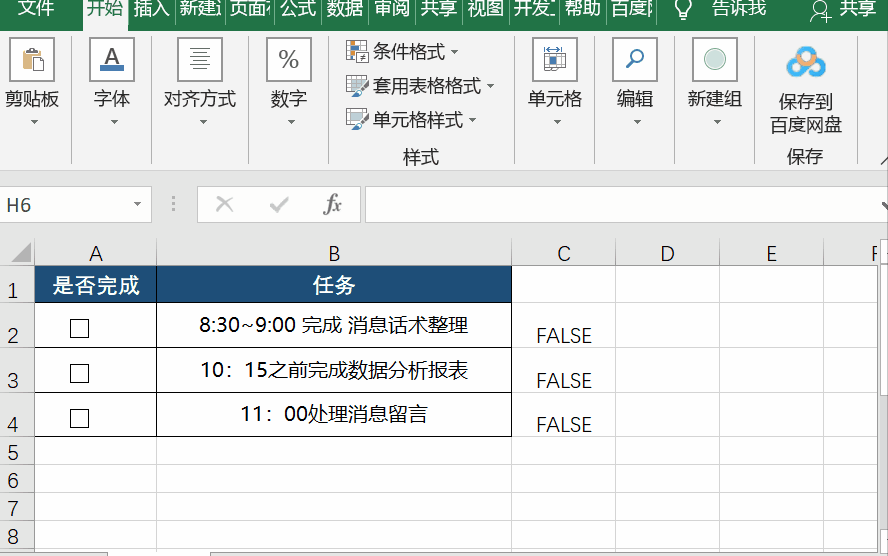Open the 编辑 editing search icon
The image size is (888, 556).
click(x=635, y=59)
